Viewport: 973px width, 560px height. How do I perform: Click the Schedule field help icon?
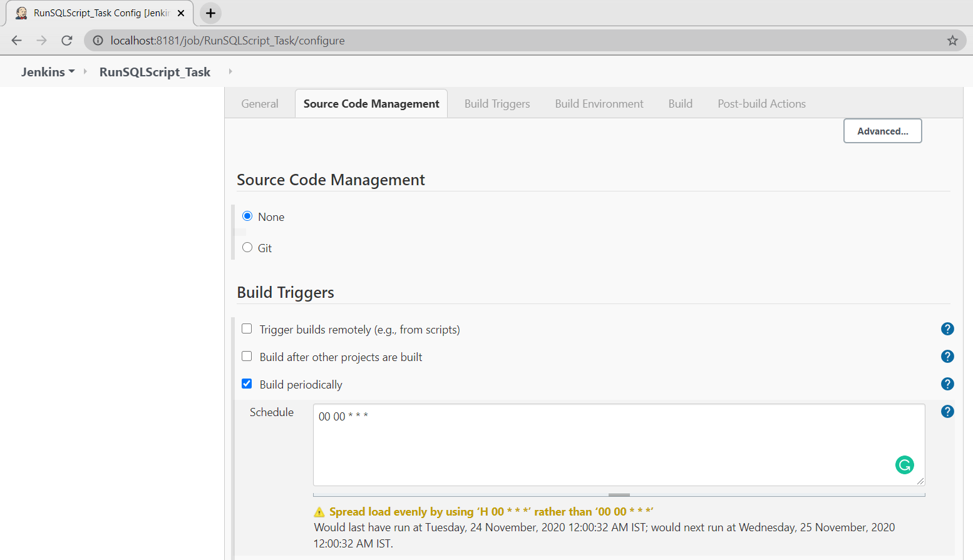[947, 412]
